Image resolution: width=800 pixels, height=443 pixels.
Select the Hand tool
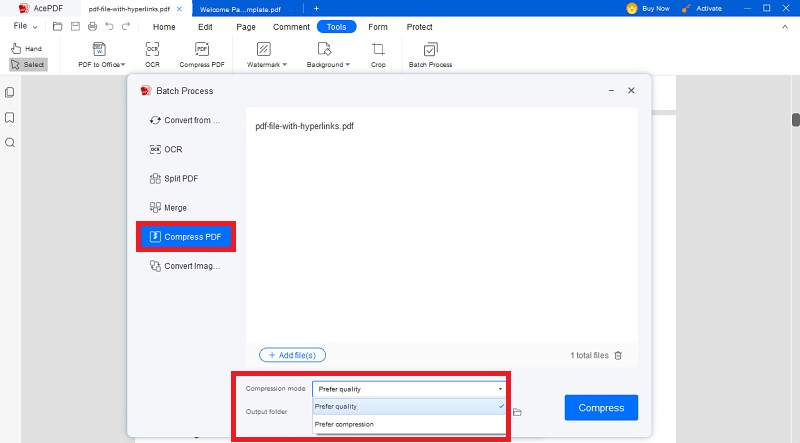click(x=27, y=48)
